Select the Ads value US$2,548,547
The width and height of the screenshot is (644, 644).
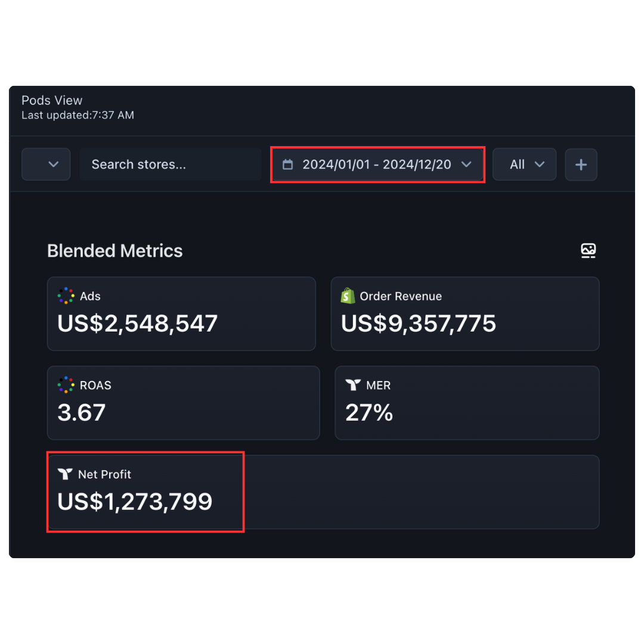click(x=137, y=323)
